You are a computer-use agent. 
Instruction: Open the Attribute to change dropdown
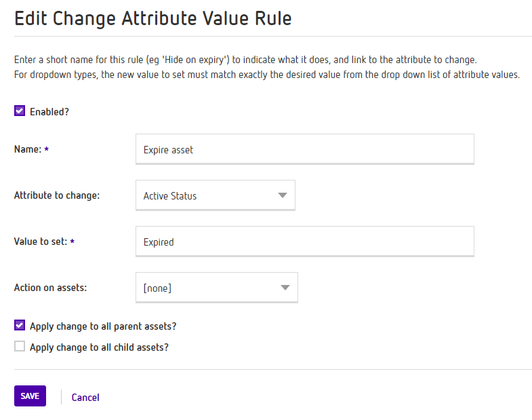[216, 195]
